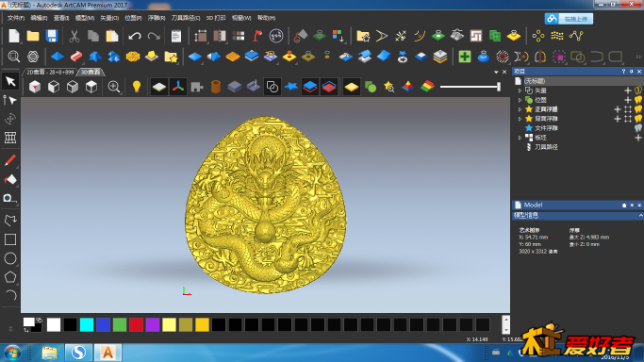Toggle lightbulb visibility of front relief row
The height and width of the screenshot is (362, 644).
[x=637, y=109]
